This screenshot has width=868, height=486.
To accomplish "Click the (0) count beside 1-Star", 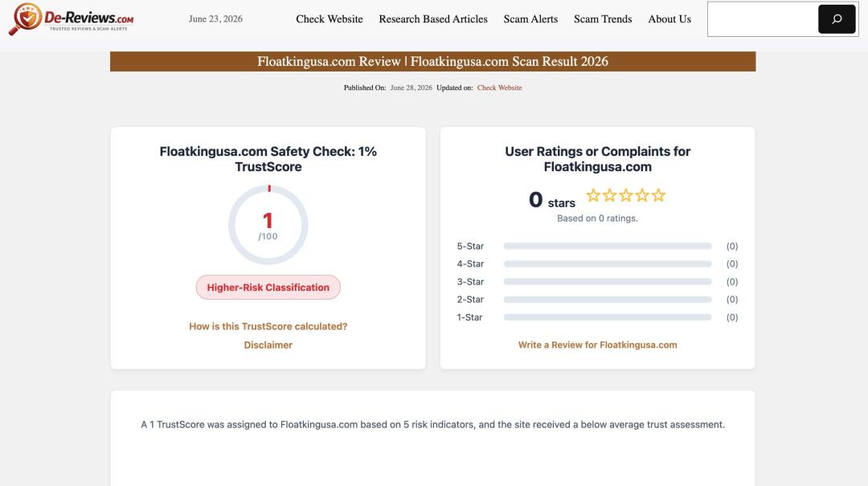I will [732, 317].
